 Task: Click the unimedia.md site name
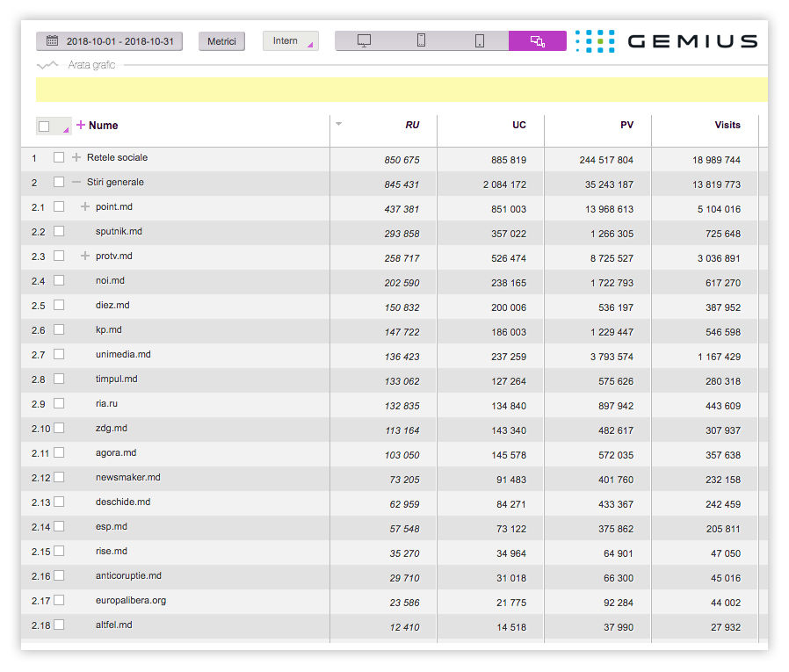tap(123, 355)
